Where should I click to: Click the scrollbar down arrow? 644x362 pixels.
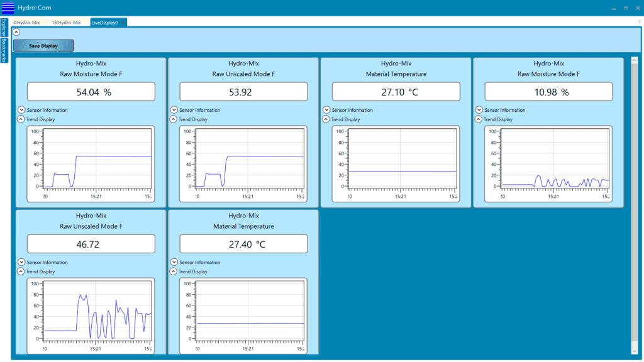(x=635, y=351)
